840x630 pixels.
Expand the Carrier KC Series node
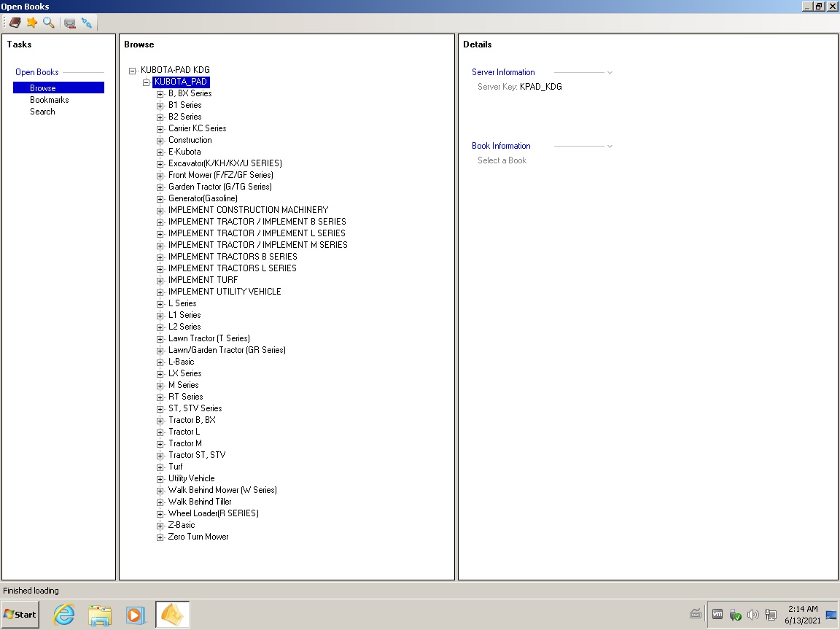coord(160,129)
